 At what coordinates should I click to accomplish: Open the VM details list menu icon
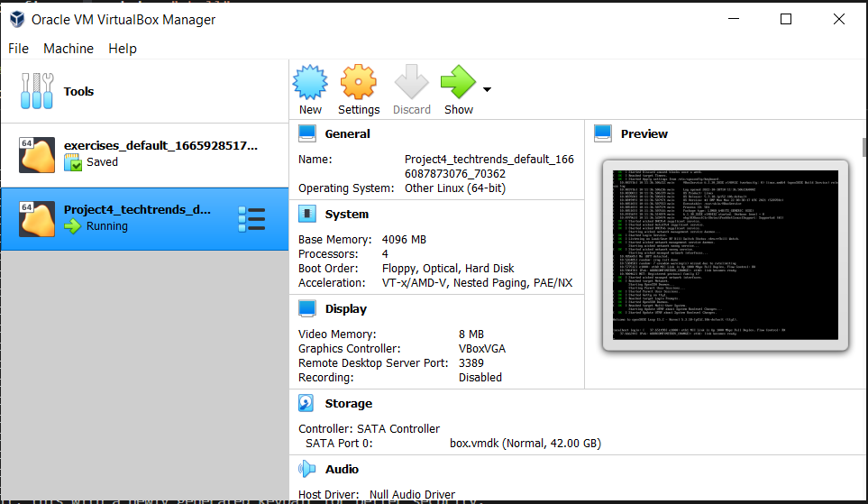tap(251, 219)
